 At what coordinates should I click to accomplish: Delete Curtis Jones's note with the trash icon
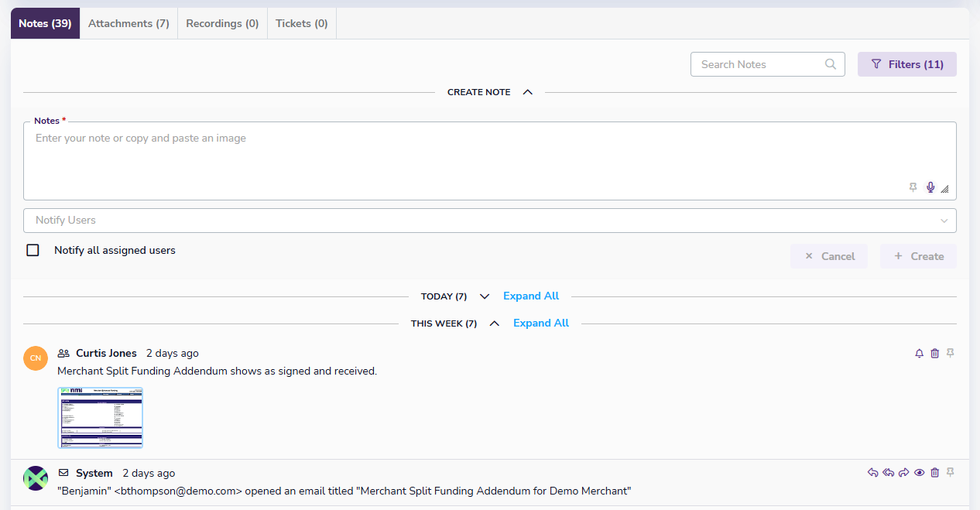click(x=935, y=354)
